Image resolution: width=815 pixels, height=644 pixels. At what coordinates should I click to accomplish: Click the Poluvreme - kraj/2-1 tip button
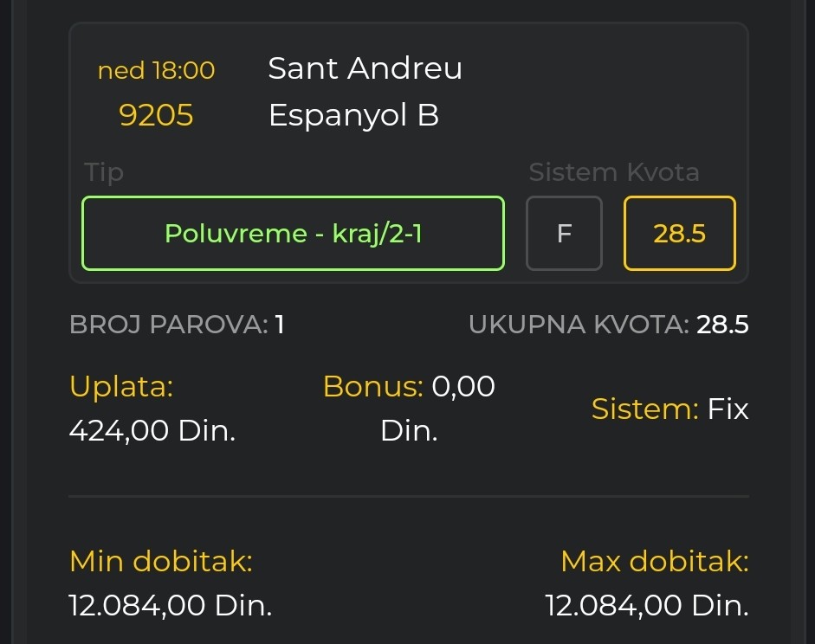(x=293, y=234)
